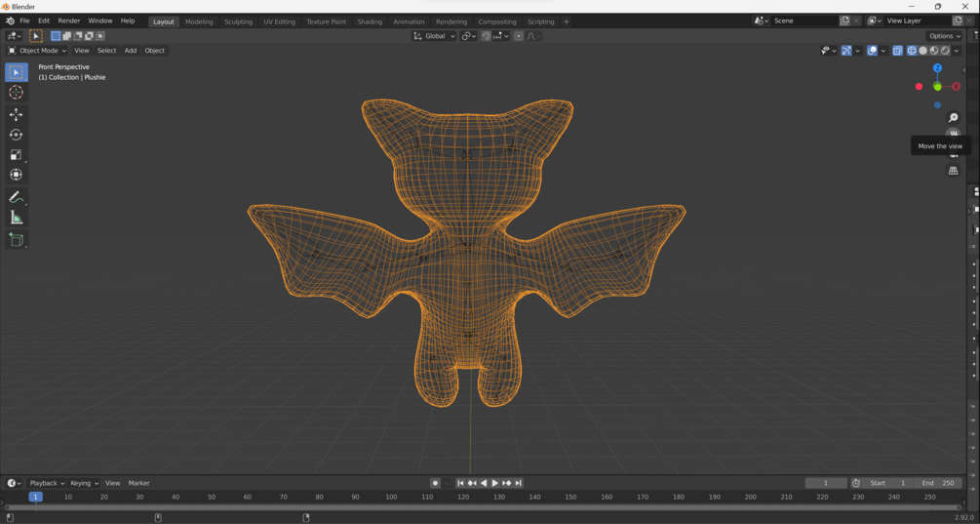Toggle snapping magnet
This screenshot has height=524, width=980.
coord(486,36)
